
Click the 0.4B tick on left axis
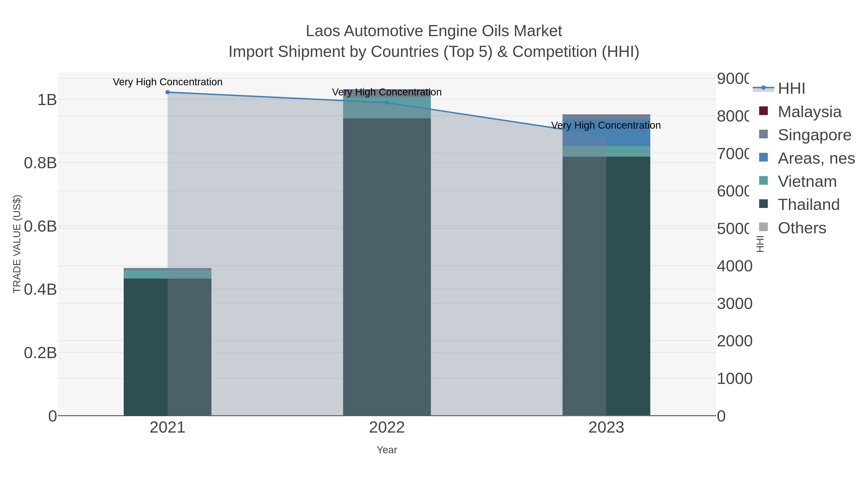pos(41,289)
